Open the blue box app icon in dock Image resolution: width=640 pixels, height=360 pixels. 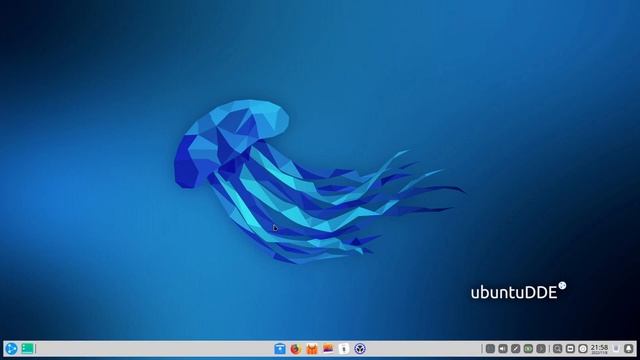tap(280, 349)
